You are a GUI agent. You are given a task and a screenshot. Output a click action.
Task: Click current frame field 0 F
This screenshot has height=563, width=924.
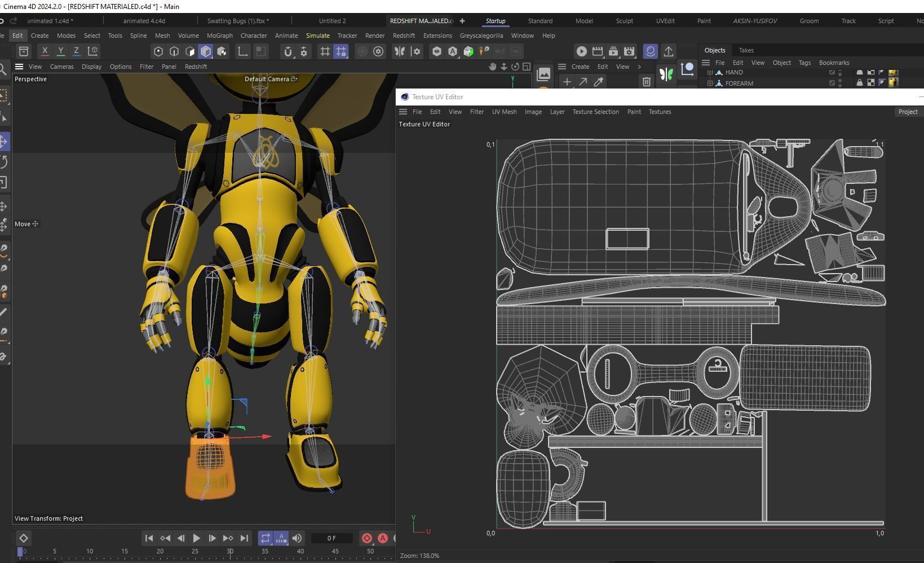pyautogui.click(x=331, y=538)
